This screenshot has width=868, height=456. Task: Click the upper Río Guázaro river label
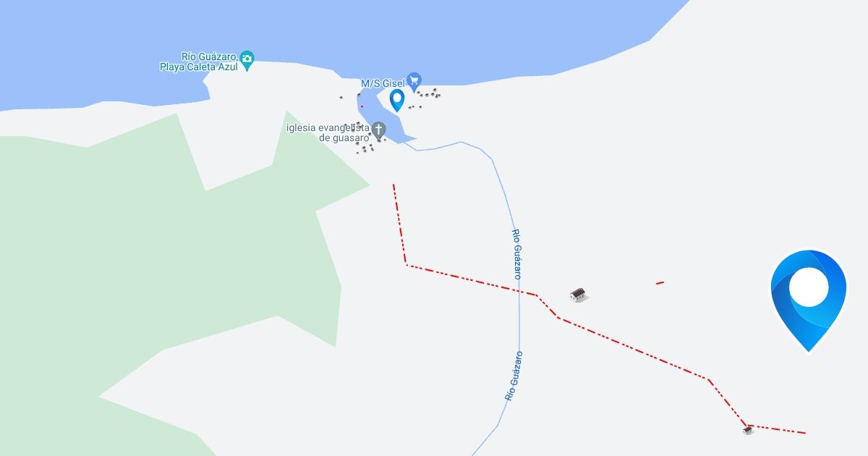pyautogui.click(x=516, y=254)
